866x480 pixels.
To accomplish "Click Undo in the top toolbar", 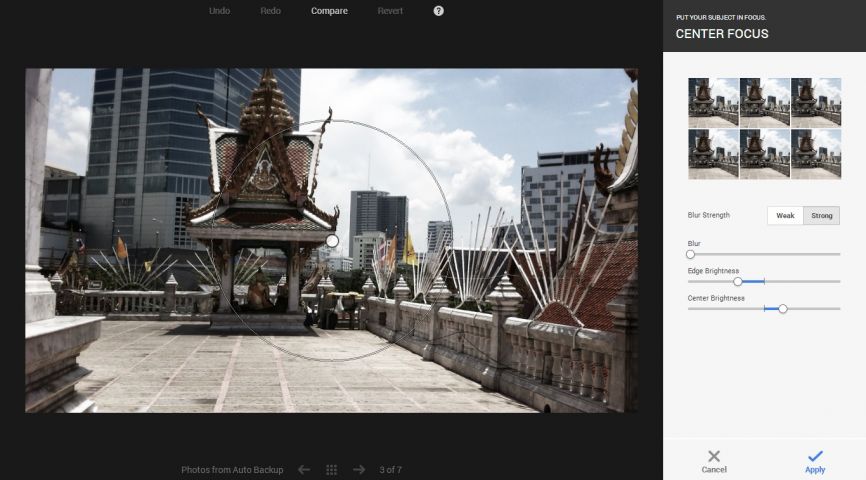I will click(219, 11).
